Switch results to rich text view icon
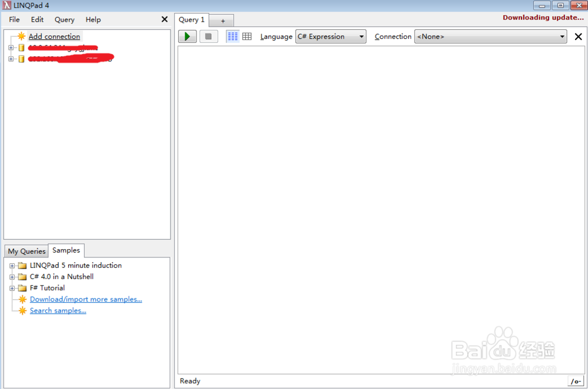This screenshot has height=389, width=588. pos(232,36)
